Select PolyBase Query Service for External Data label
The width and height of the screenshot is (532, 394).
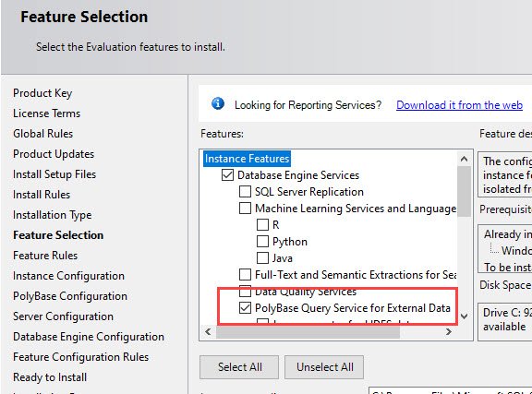click(x=353, y=308)
